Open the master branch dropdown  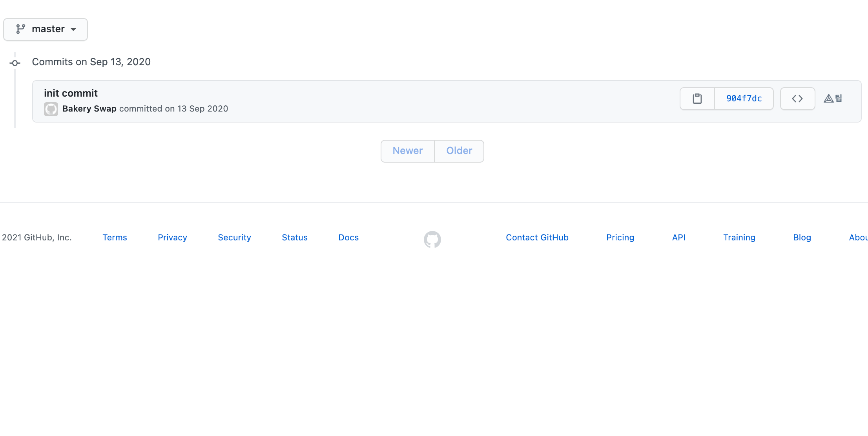46,29
